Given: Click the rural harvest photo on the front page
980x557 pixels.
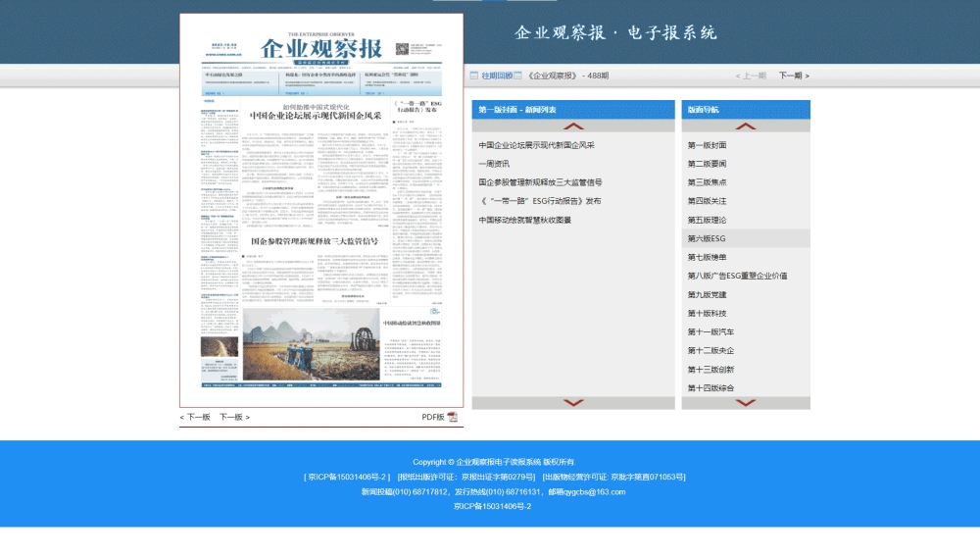Looking at the screenshot, I should (311, 344).
